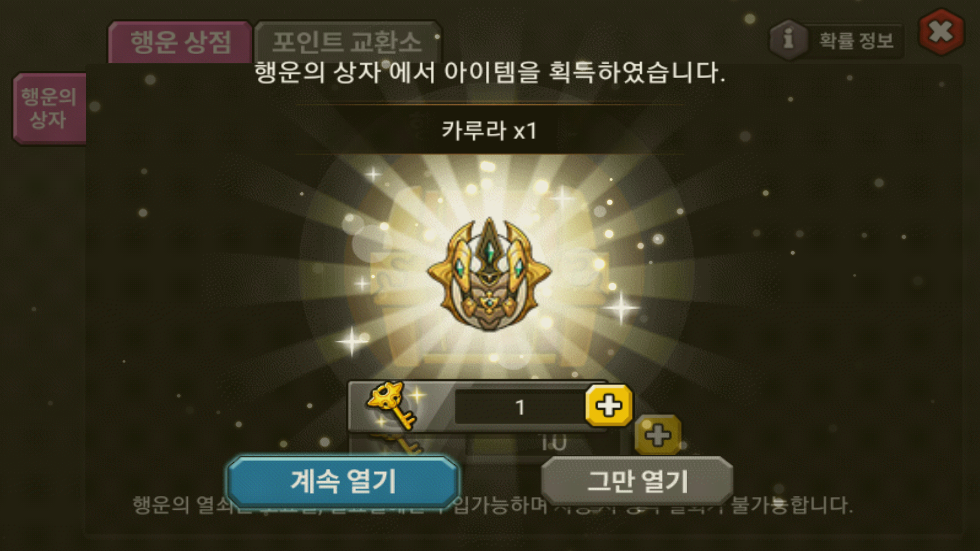The image size is (980, 551).
Task: Click the large sparkle beside the helmet
Action: click(x=621, y=308)
